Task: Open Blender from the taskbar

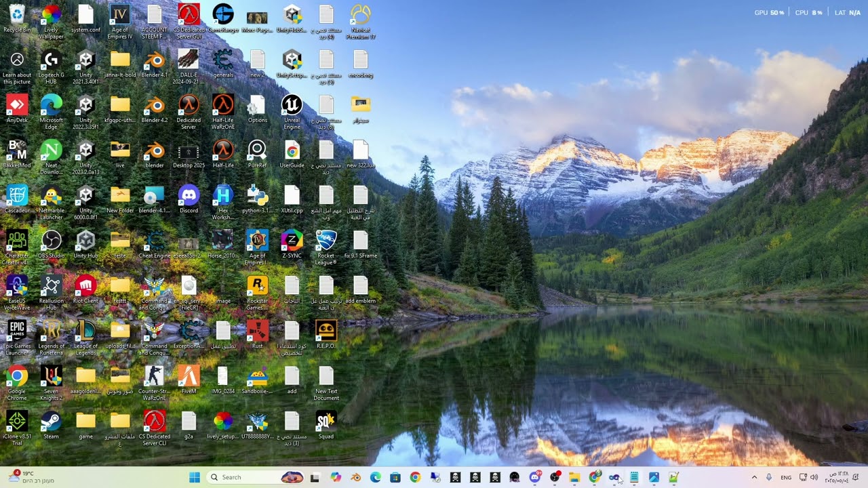Action: pyautogui.click(x=355, y=477)
